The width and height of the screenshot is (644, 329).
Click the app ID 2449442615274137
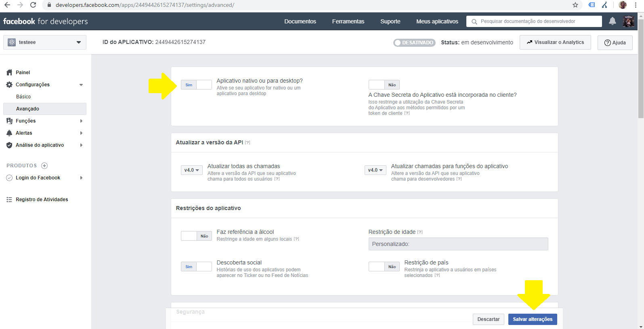(180, 42)
